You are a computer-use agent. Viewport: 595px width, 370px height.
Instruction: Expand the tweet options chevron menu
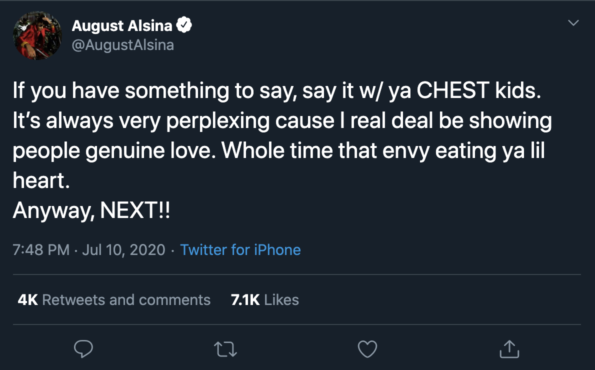573,23
